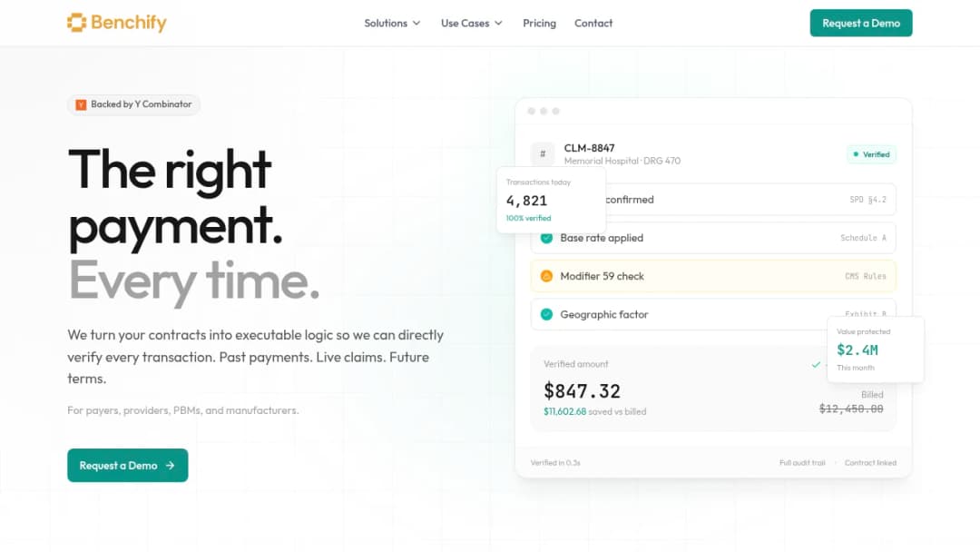
Task: Click the Verified status badge
Action: (871, 154)
